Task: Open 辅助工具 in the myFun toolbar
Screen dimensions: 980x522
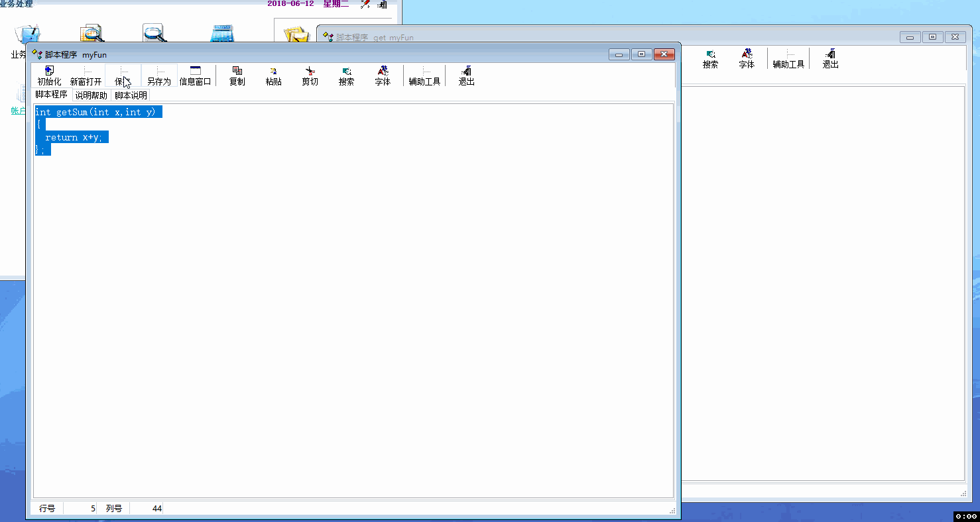Action: 424,76
